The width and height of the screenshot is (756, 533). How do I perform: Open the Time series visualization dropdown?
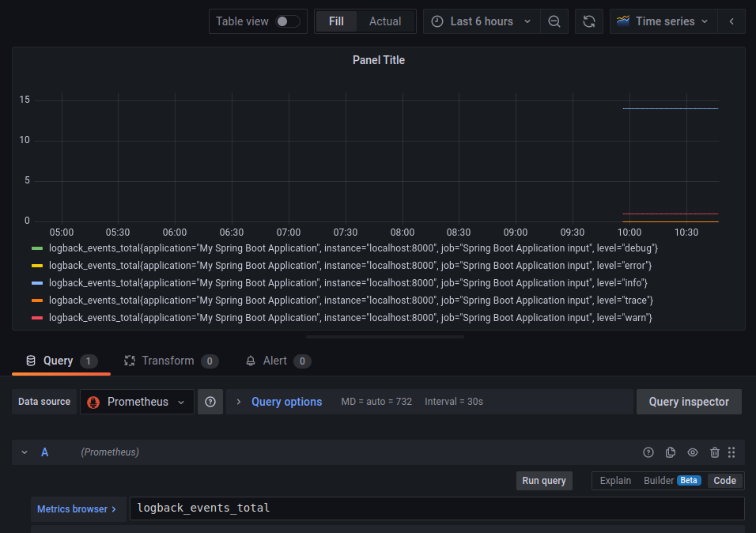click(663, 21)
